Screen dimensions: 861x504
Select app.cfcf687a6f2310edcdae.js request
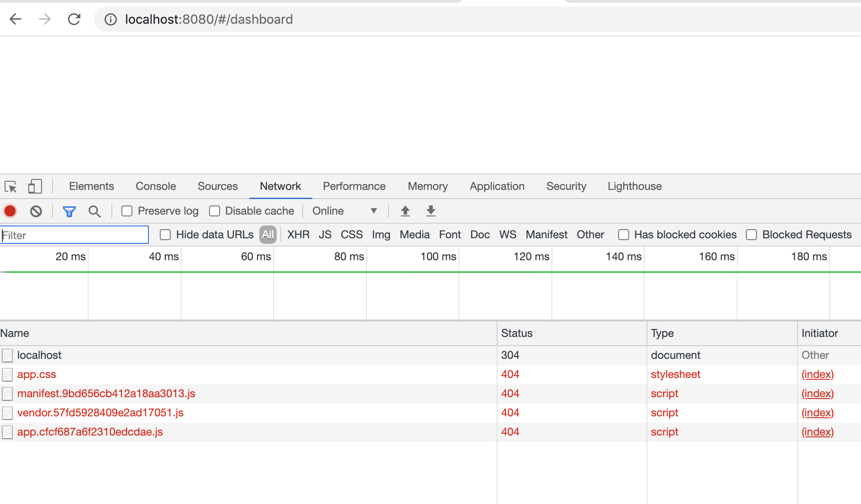pyautogui.click(x=90, y=432)
